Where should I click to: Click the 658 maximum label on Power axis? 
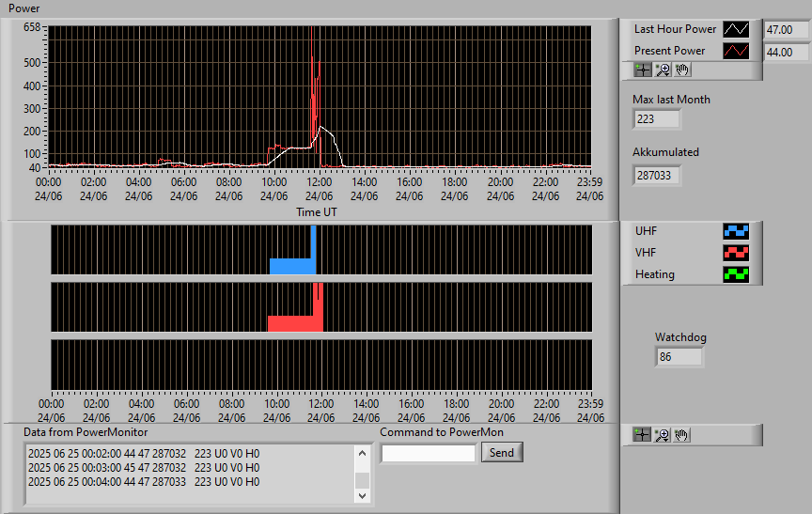tap(32, 27)
